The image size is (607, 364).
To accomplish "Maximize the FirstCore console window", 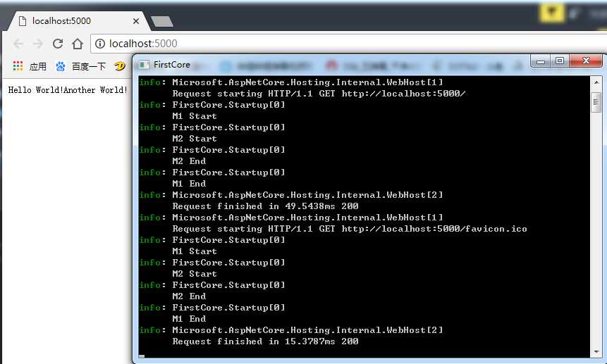I will [x=560, y=61].
